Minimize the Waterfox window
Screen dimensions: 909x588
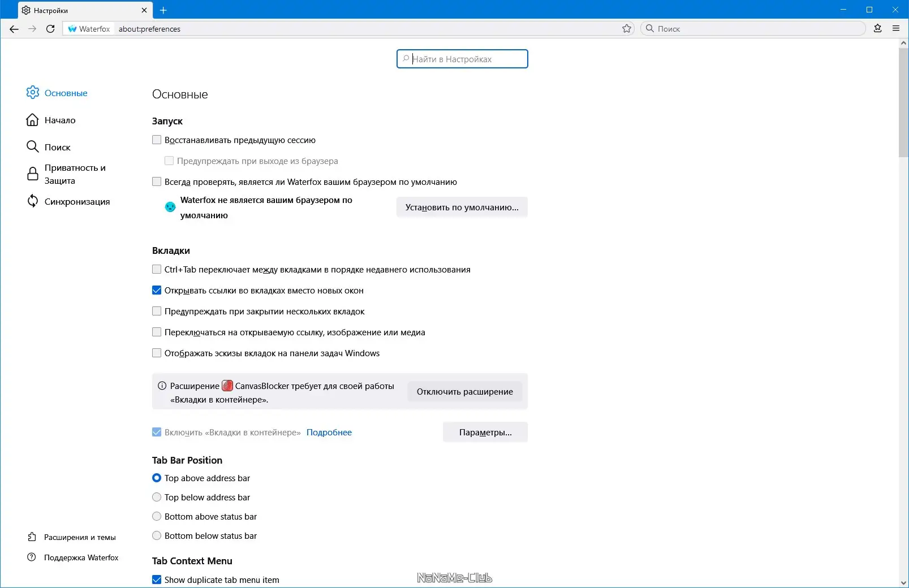(x=843, y=10)
